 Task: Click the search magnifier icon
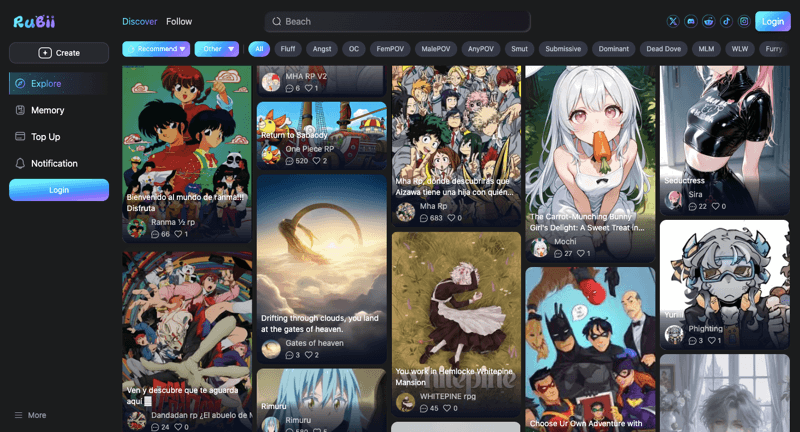(276, 21)
